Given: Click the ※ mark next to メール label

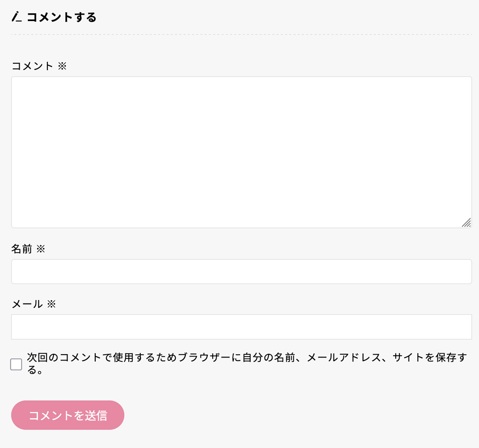Looking at the screenshot, I should pyautogui.click(x=51, y=304).
